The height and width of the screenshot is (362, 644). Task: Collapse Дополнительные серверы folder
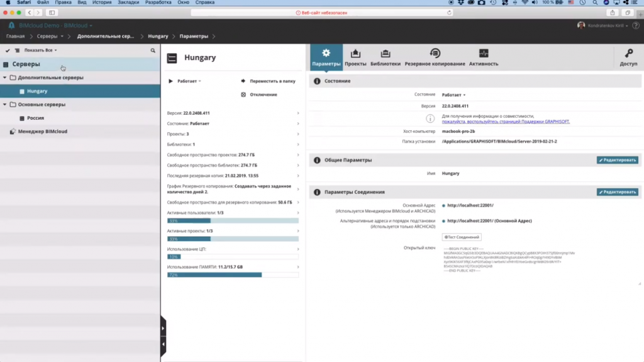coord(4,77)
